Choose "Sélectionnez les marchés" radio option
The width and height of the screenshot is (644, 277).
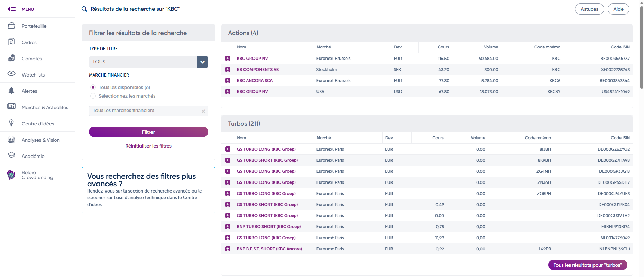[93, 96]
